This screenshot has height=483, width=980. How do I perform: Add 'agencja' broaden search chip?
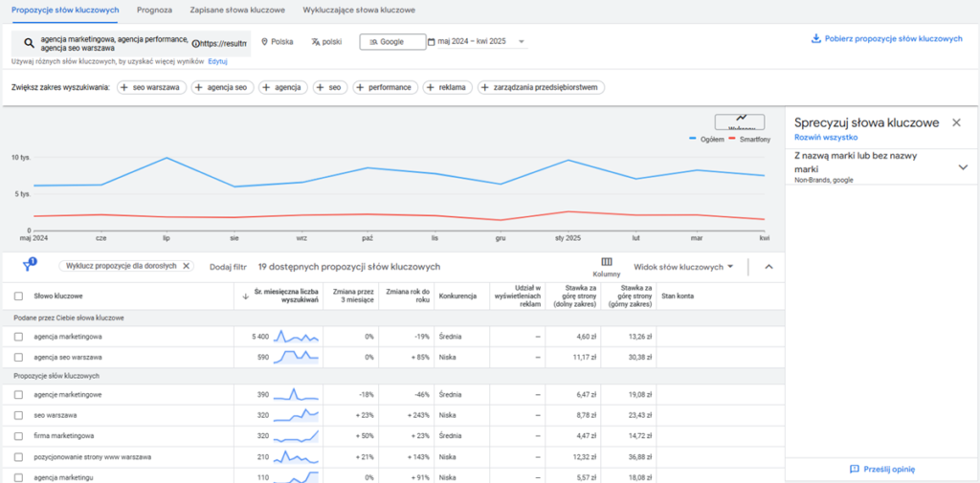(283, 87)
